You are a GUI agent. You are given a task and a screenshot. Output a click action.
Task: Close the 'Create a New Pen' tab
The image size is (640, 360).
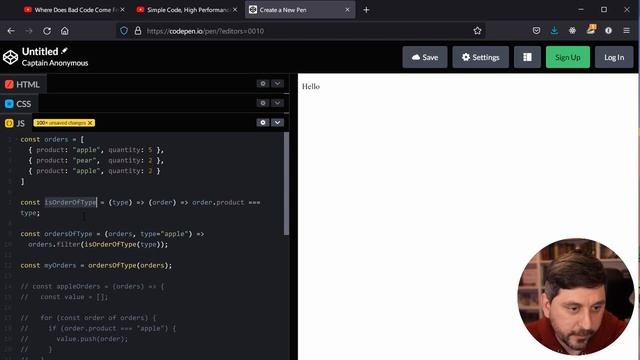[x=347, y=10]
